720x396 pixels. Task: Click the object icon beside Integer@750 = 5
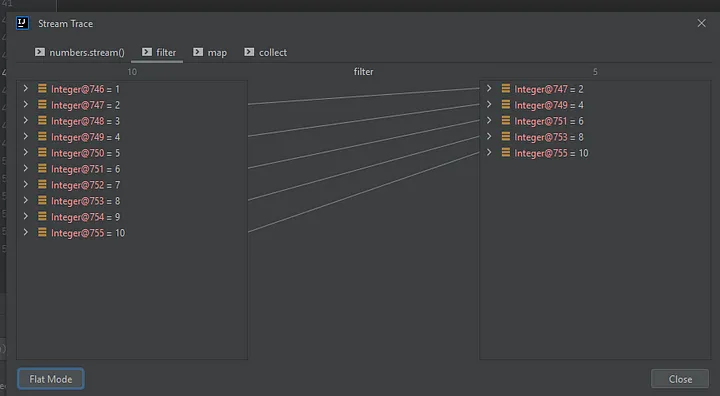[42, 152]
